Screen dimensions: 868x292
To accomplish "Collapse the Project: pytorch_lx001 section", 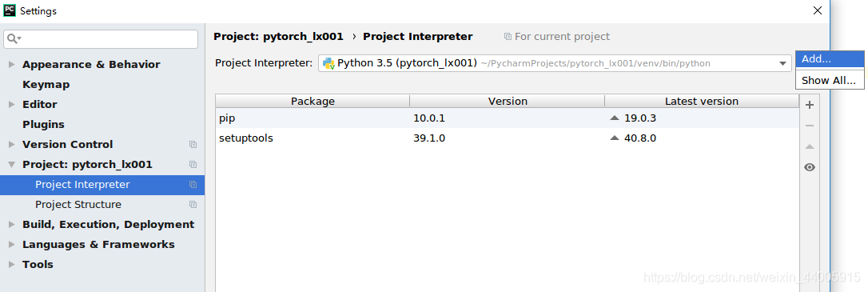I will 12,165.
